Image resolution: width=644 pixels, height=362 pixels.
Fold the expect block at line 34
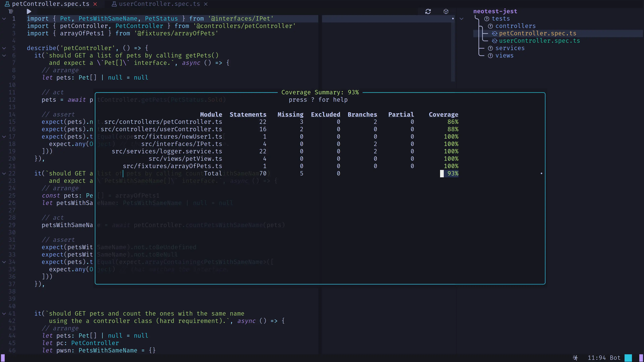[4, 262]
